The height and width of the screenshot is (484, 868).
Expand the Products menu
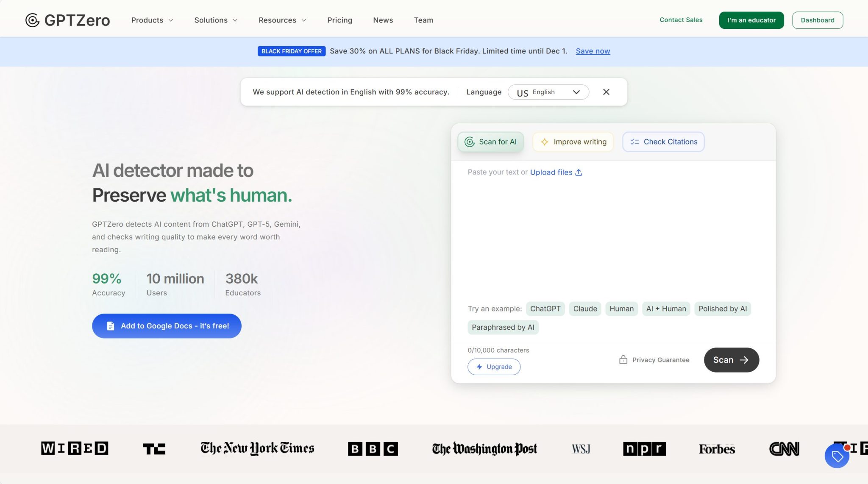(x=152, y=20)
